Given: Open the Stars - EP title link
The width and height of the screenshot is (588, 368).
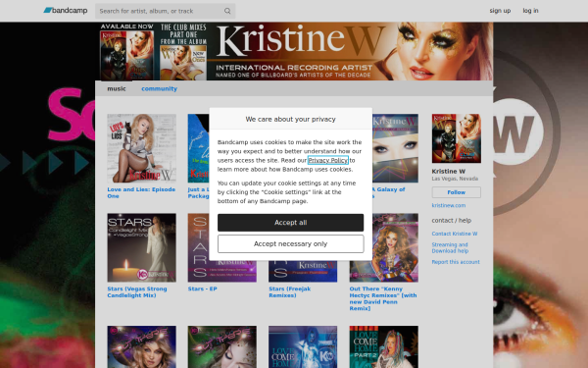Looking at the screenshot, I should pyautogui.click(x=202, y=289).
